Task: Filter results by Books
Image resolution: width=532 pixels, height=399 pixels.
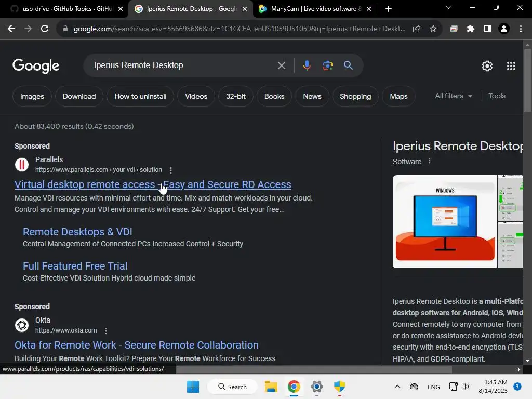Action: click(274, 96)
